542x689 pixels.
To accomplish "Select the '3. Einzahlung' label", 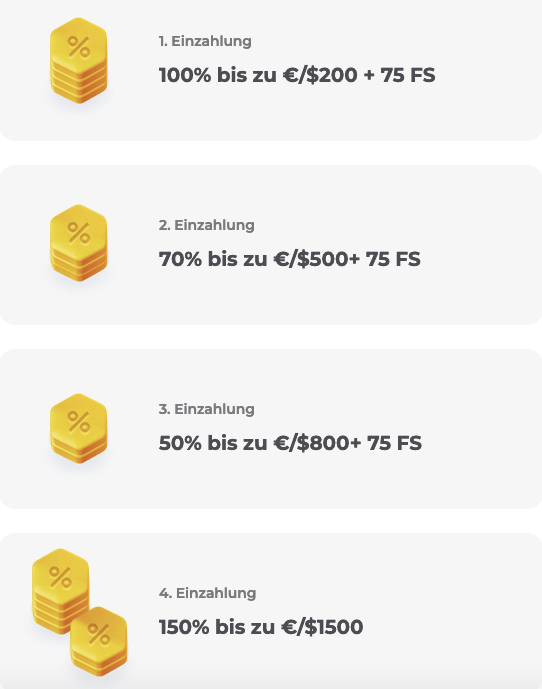I will (207, 409).
